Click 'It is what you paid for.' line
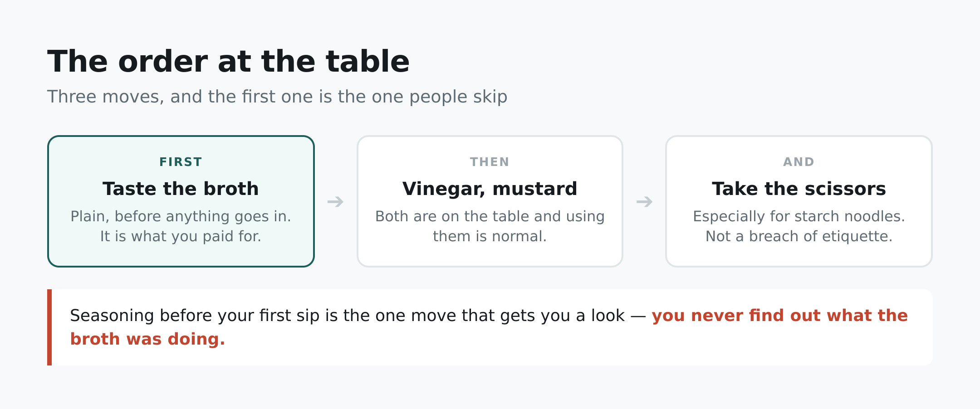The width and height of the screenshot is (980, 409). click(x=181, y=236)
